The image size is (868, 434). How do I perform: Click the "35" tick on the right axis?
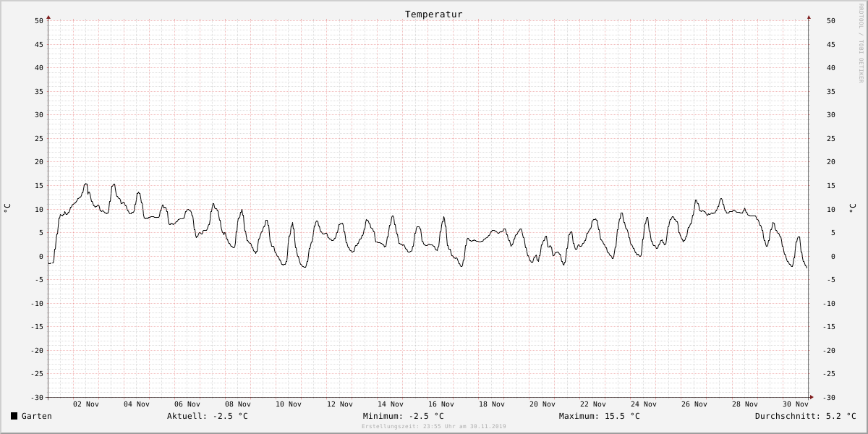(831, 92)
